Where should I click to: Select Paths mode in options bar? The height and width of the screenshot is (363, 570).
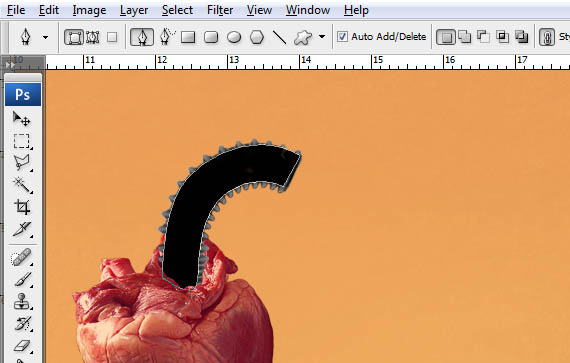[x=93, y=37]
